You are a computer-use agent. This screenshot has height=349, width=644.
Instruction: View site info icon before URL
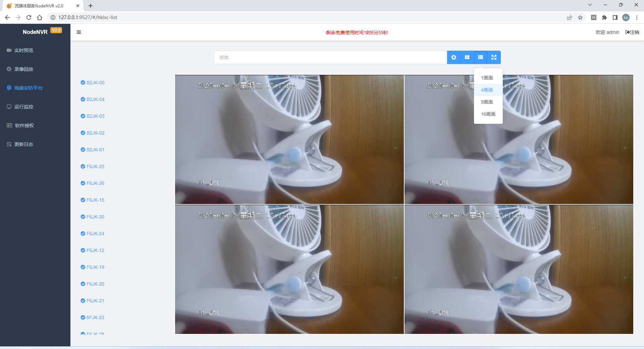[53, 17]
